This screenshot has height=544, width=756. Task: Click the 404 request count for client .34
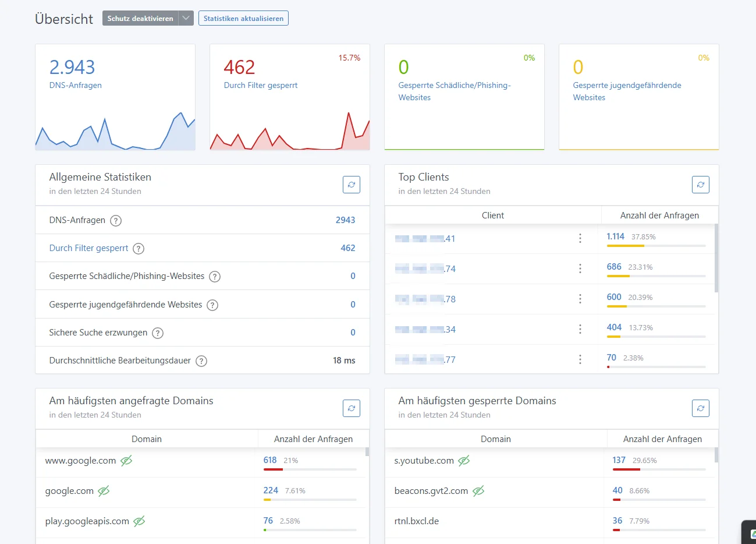[614, 327]
